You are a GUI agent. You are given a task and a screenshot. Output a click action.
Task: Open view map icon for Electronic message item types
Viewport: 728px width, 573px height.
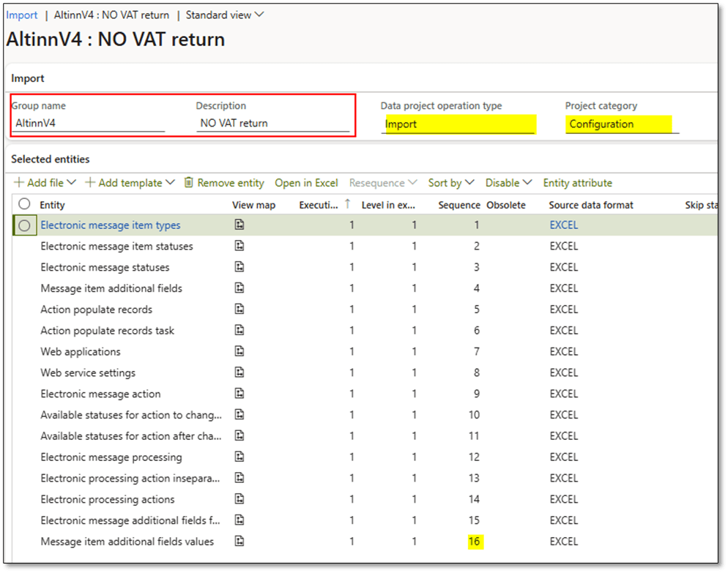tap(239, 225)
